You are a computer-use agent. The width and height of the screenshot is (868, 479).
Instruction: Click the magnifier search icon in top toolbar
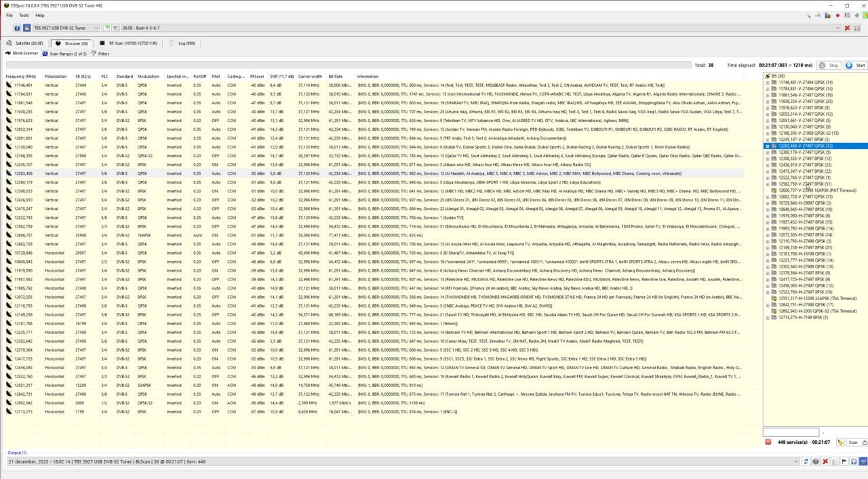[x=809, y=15]
